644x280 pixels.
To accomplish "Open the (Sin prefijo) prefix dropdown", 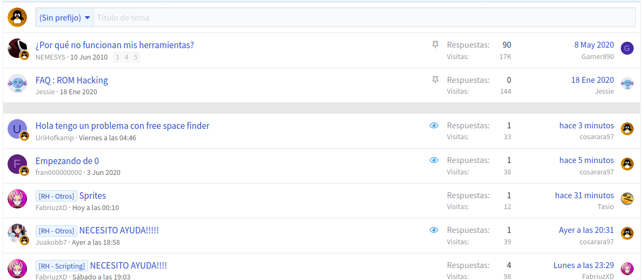I will 64,18.
